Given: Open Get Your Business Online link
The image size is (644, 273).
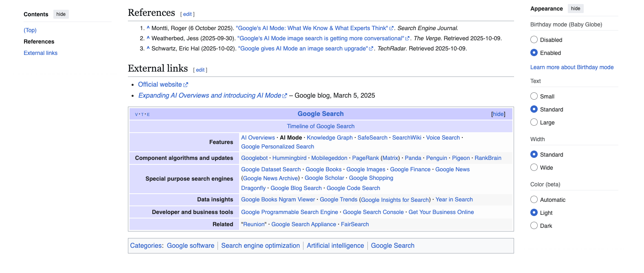Looking at the screenshot, I should [x=441, y=212].
